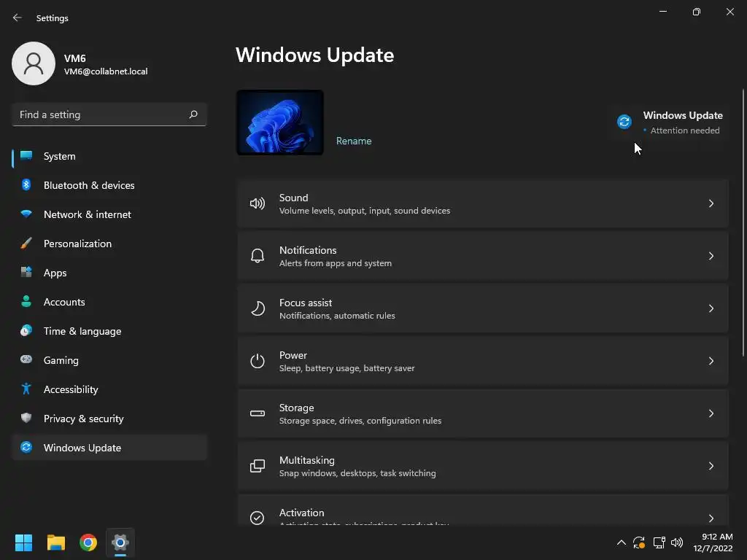Click the Gaming controller icon
The width and height of the screenshot is (747, 560).
(26, 359)
